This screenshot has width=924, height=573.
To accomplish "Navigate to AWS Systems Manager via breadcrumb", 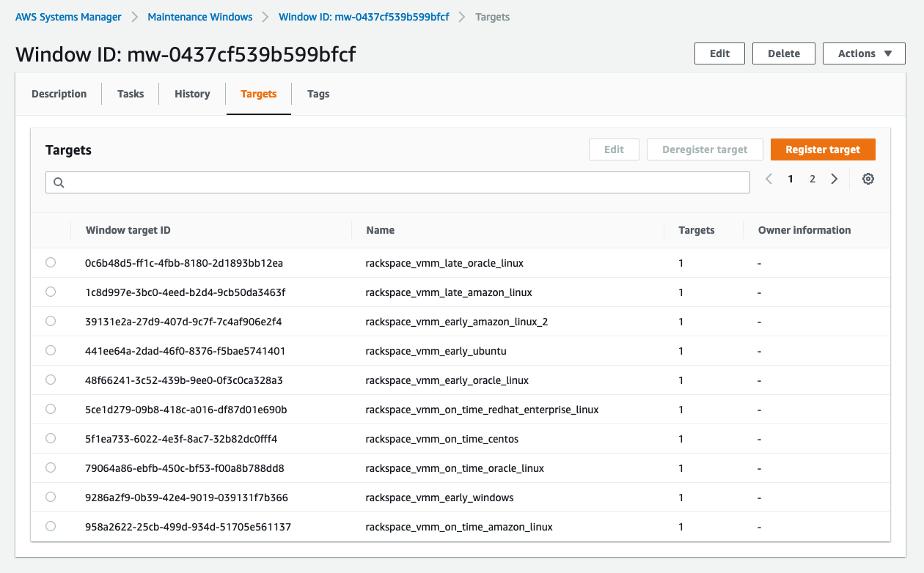I will [x=67, y=16].
